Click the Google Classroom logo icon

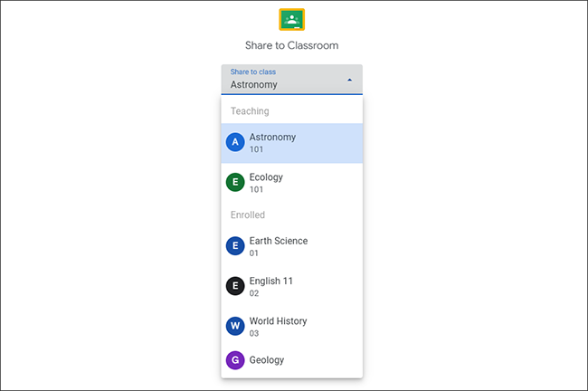(x=292, y=20)
